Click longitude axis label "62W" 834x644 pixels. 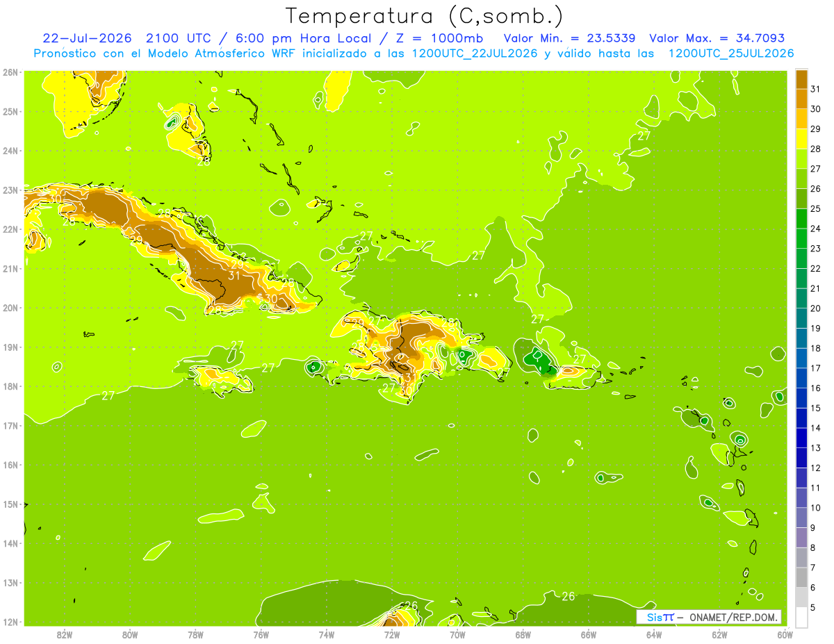(x=719, y=634)
